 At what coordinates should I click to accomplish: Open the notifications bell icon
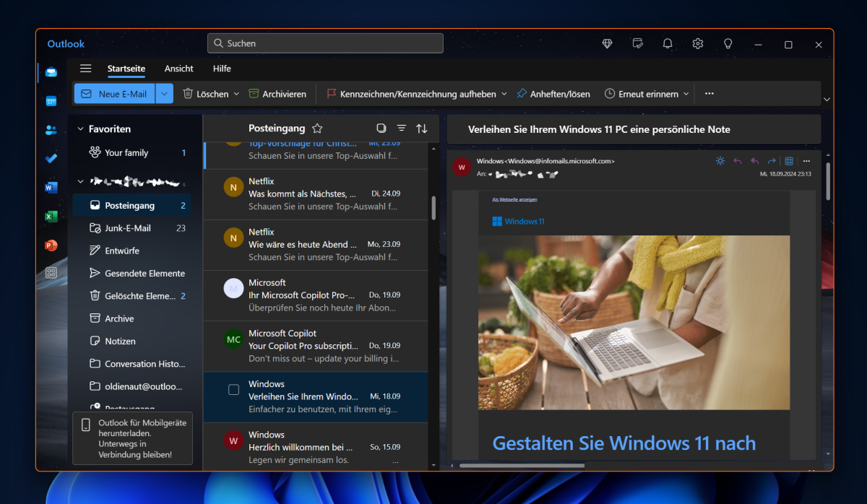pyautogui.click(x=667, y=43)
